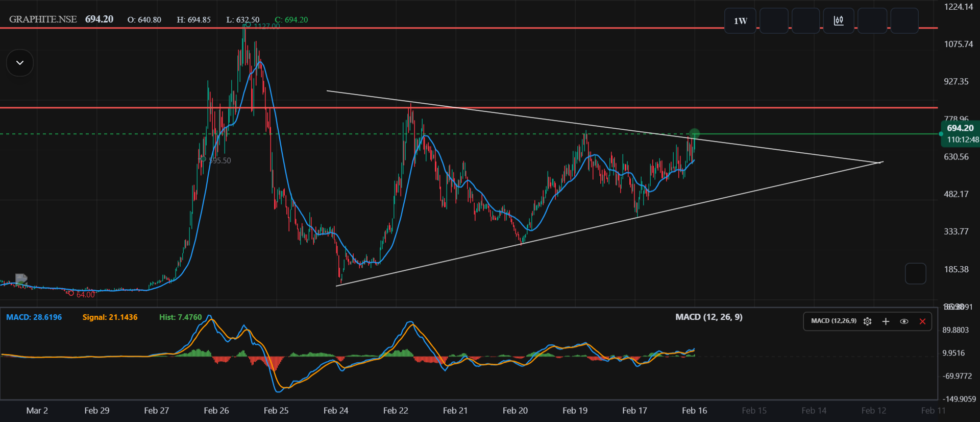Click the Feb 20 date label

coord(515,411)
